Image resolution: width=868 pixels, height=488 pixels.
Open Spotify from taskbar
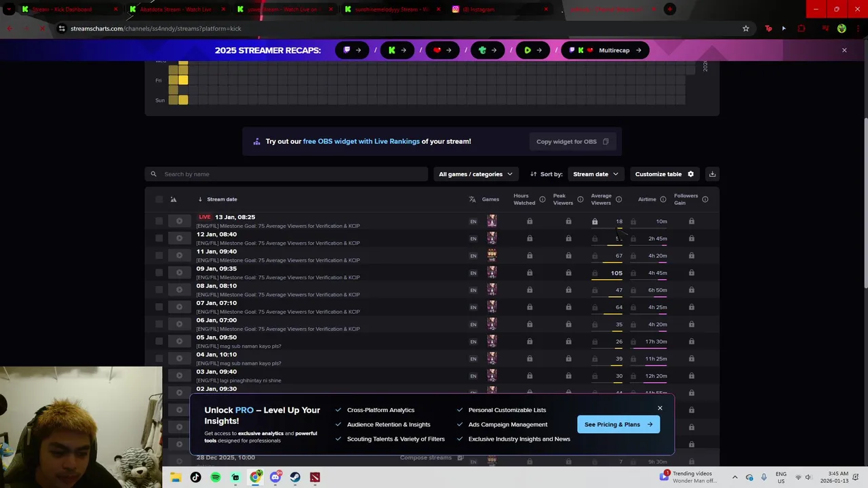216,477
